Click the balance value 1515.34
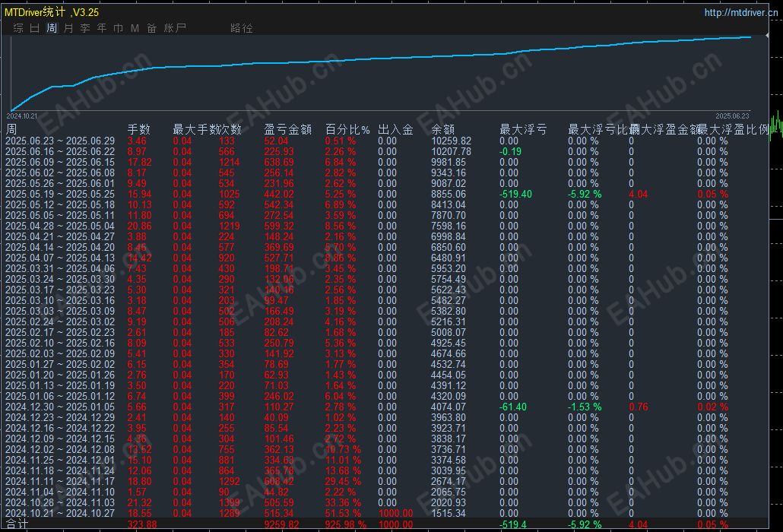The width and height of the screenshot is (783, 532). (449, 513)
